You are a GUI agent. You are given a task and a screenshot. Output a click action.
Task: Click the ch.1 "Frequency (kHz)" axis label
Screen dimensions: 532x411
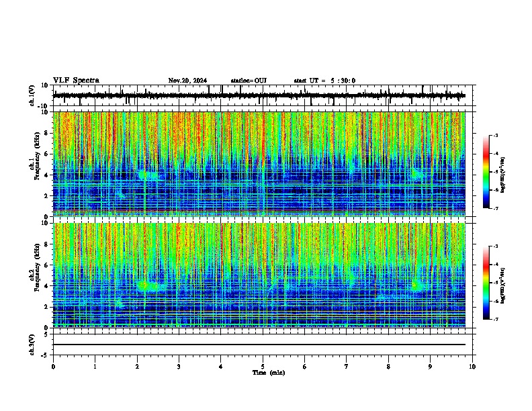click(x=37, y=156)
